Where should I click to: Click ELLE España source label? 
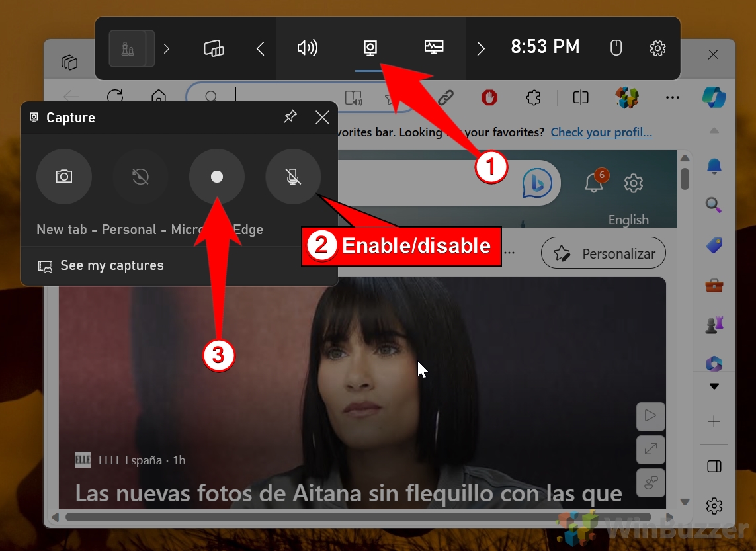coord(130,460)
